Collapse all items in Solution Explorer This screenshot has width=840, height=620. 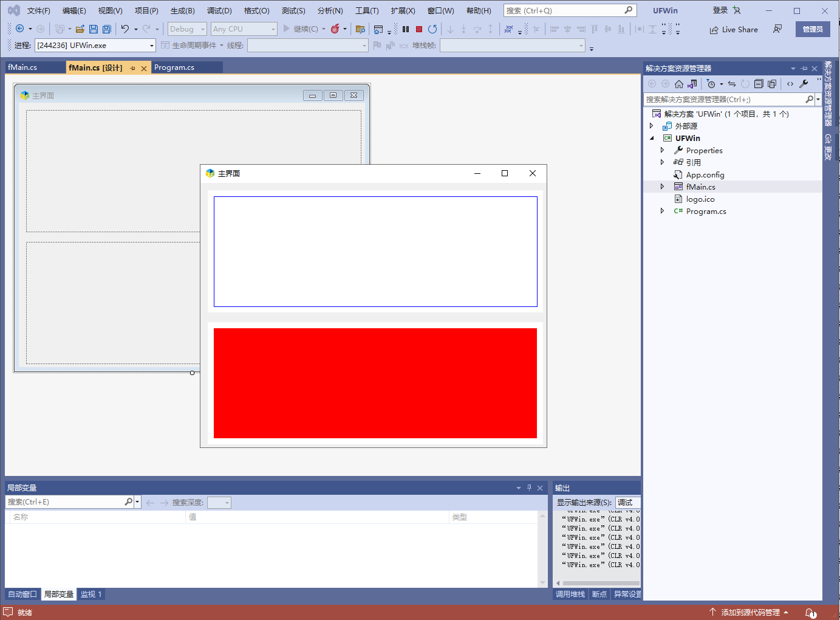tap(759, 84)
